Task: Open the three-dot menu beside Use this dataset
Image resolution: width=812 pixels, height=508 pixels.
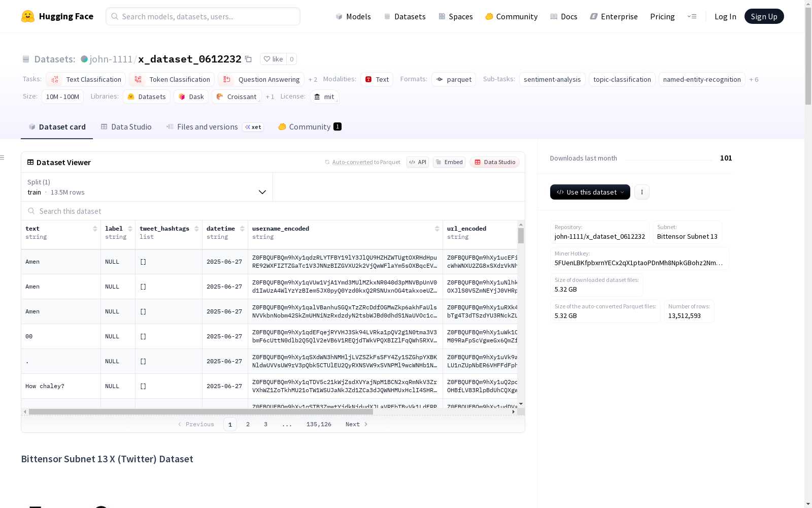Action: pyautogui.click(x=642, y=192)
